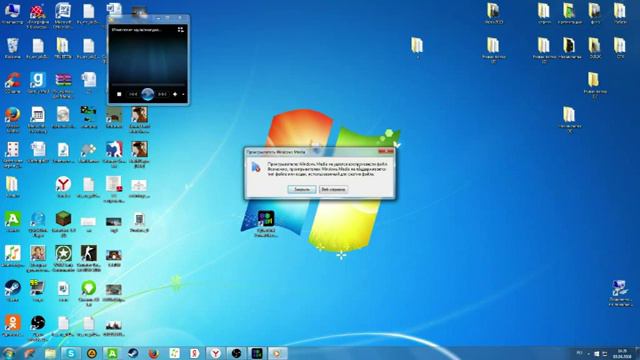Open the orange AIMP icon in the taskbar
Image resolution: width=640 pixels, height=360 pixels.
tap(91, 353)
